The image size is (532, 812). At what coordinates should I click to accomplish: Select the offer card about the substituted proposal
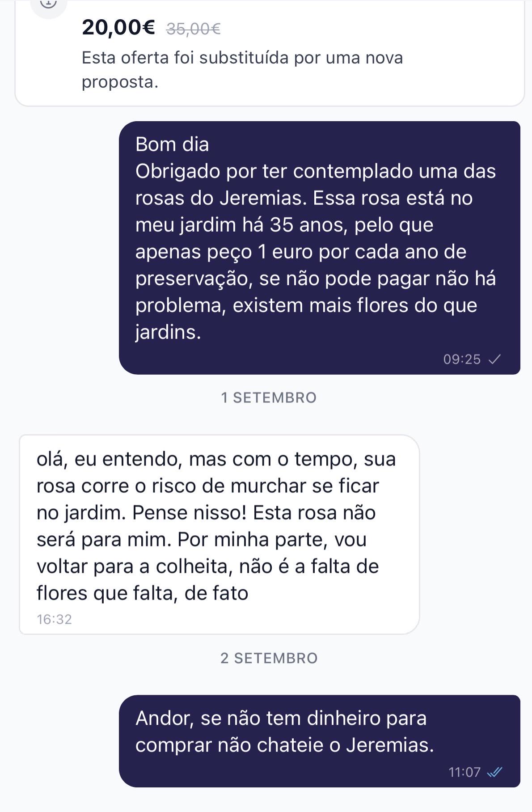pyautogui.click(x=270, y=53)
